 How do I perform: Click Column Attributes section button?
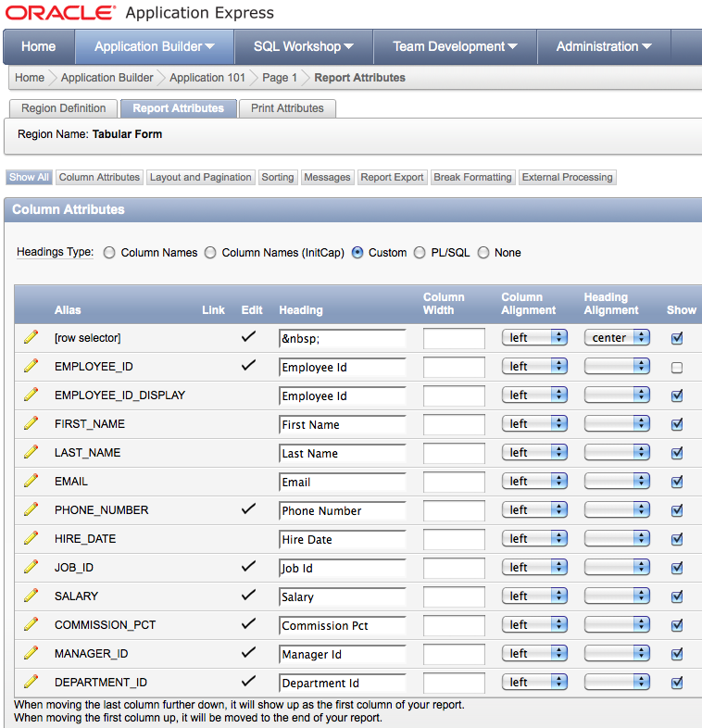click(x=99, y=177)
